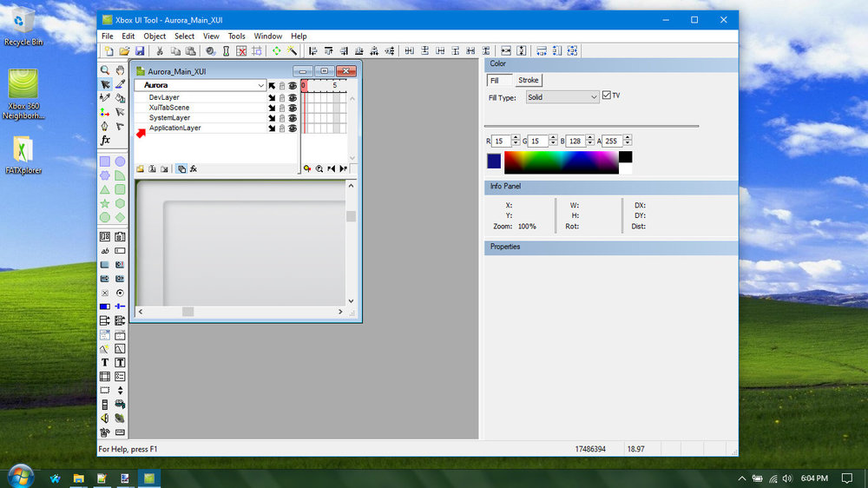
Task: Pick a color from the spectrum gradient
Action: click(562, 162)
